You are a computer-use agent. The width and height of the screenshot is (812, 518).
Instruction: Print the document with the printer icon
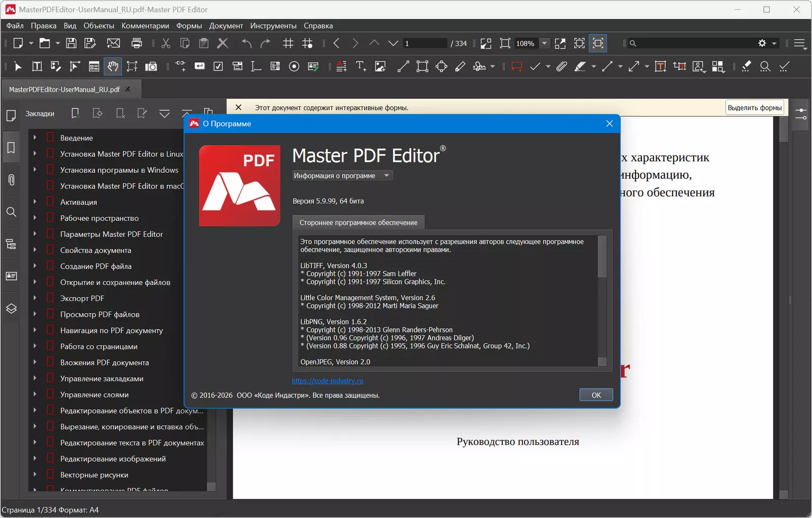click(137, 43)
